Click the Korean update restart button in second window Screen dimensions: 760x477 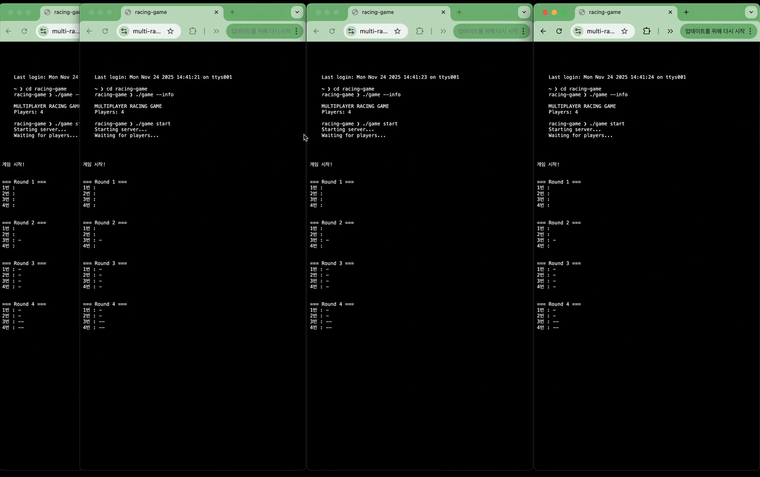pyautogui.click(x=261, y=31)
